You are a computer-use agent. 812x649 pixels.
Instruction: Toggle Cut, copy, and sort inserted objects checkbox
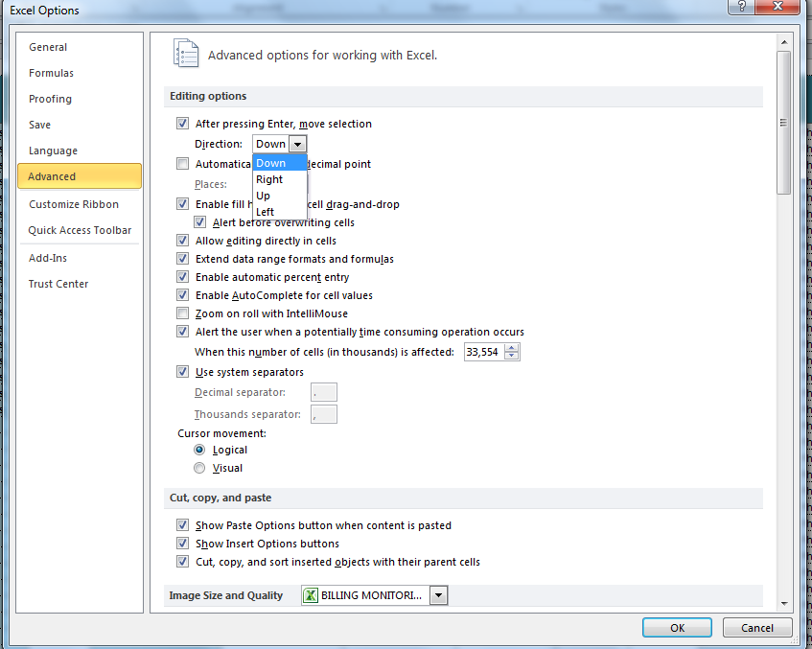182,562
